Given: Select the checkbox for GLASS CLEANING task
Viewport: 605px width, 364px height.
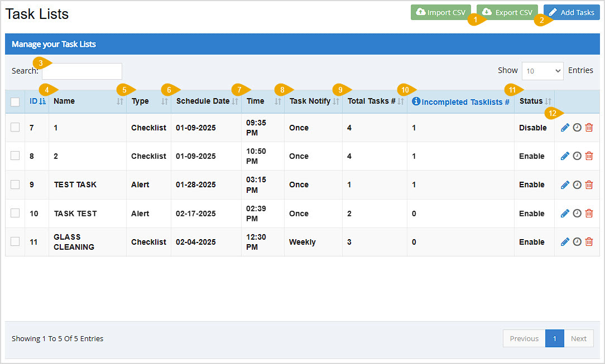Looking at the screenshot, I should (x=15, y=241).
